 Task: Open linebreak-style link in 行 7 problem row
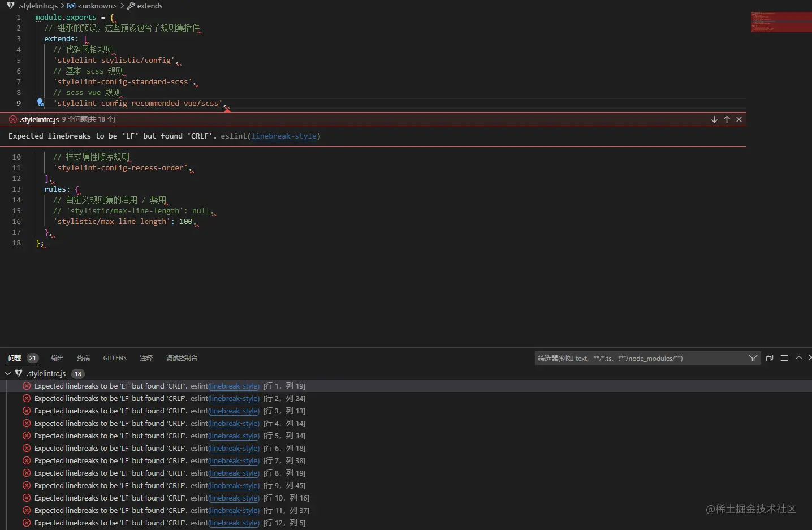pos(234,460)
